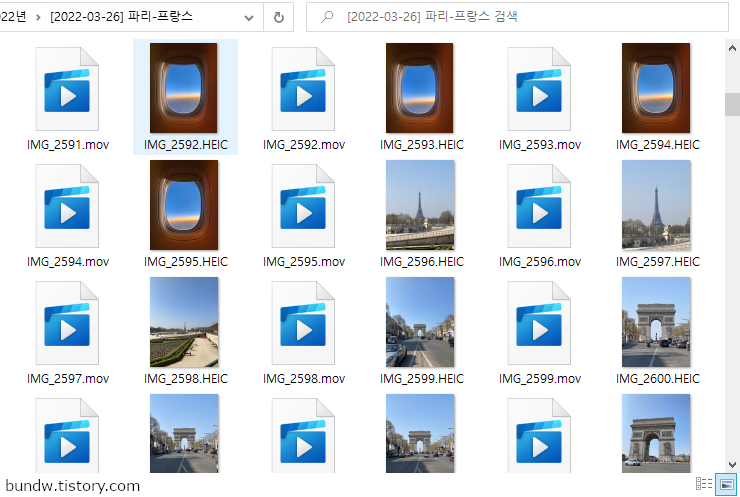Select the IMG_2595.HEIC airplane window thumbnail
This screenshot has height=497, width=740.
pos(184,205)
